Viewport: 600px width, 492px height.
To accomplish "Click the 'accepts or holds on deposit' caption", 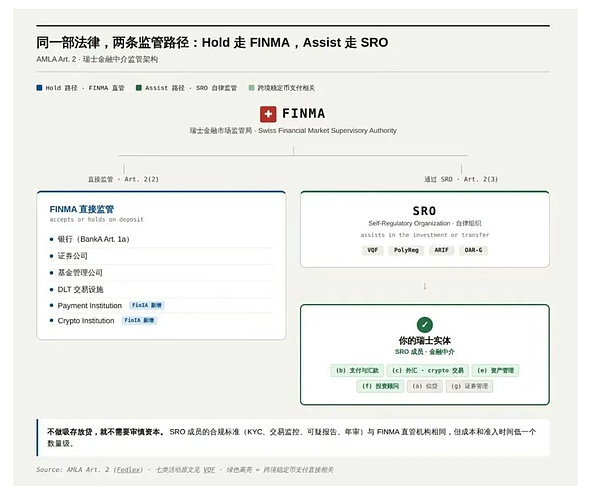I will [96, 220].
